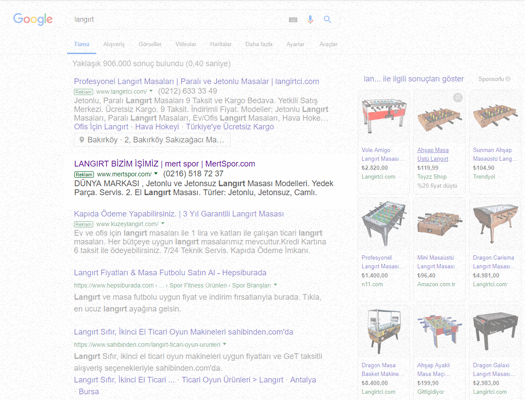Screen dimensions: 525x400
Task: Select the Tümü tab
Action: tap(81, 44)
